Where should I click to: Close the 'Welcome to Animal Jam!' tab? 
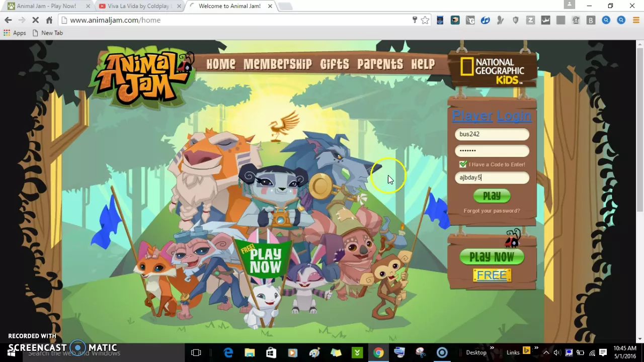[x=270, y=6]
